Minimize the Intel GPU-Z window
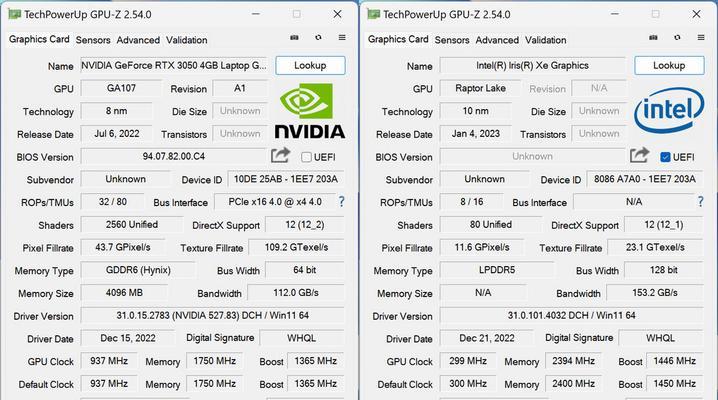The width and height of the screenshot is (718, 400). click(615, 14)
